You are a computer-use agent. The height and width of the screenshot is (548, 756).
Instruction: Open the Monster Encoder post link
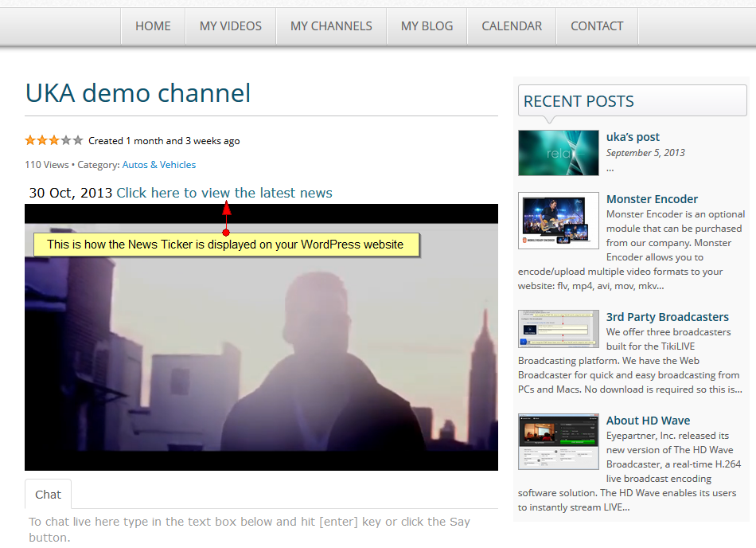[652, 199]
